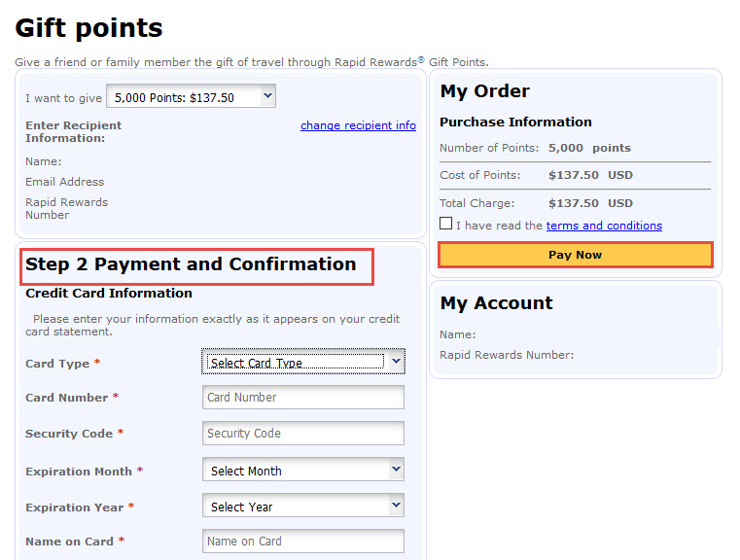Click the 'Give a friend or family member' intro text
740x560 pixels.
point(252,62)
